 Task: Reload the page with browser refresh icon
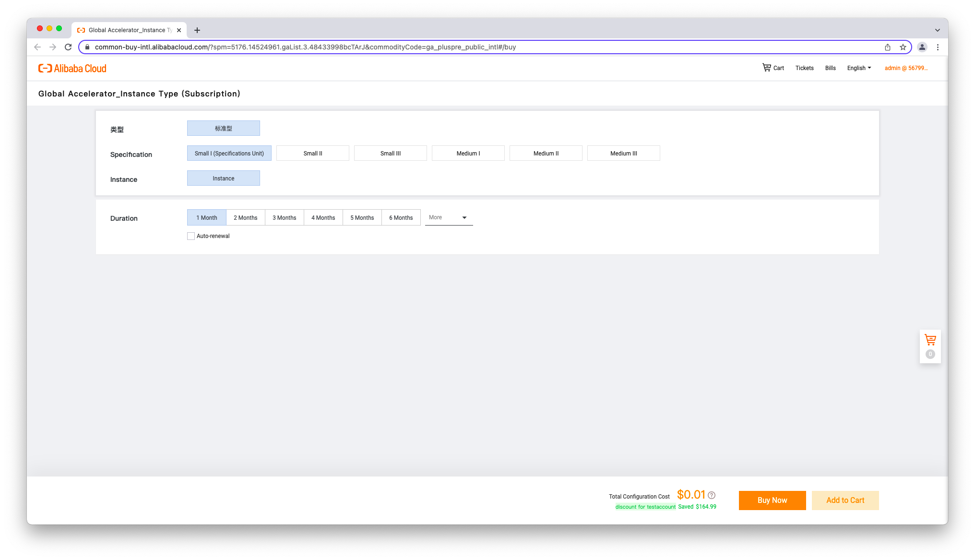(68, 47)
